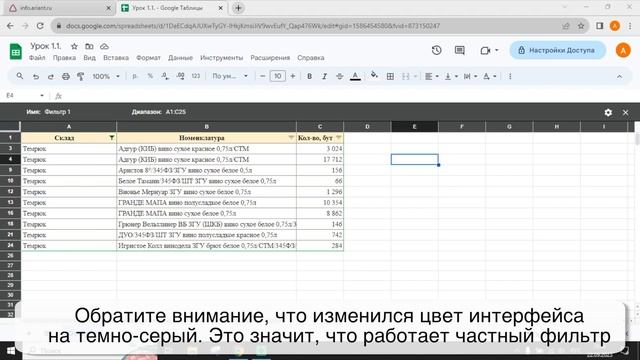Open the Справка menu

tap(311, 58)
